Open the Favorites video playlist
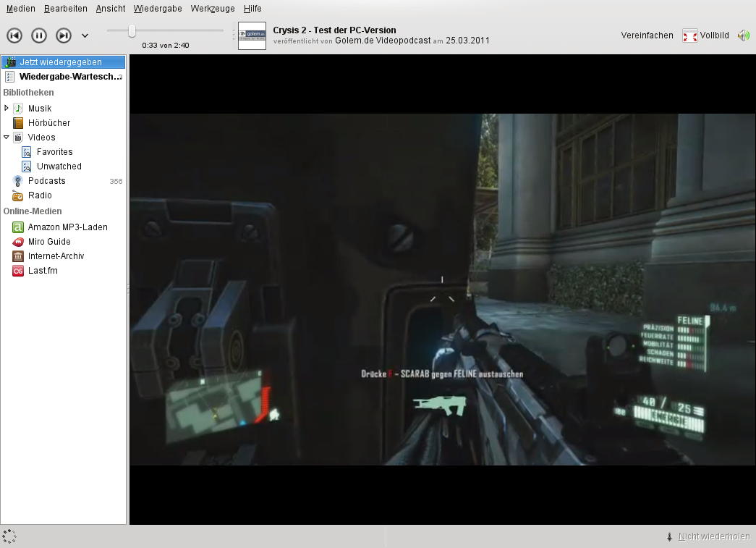756x548 pixels. [x=54, y=151]
